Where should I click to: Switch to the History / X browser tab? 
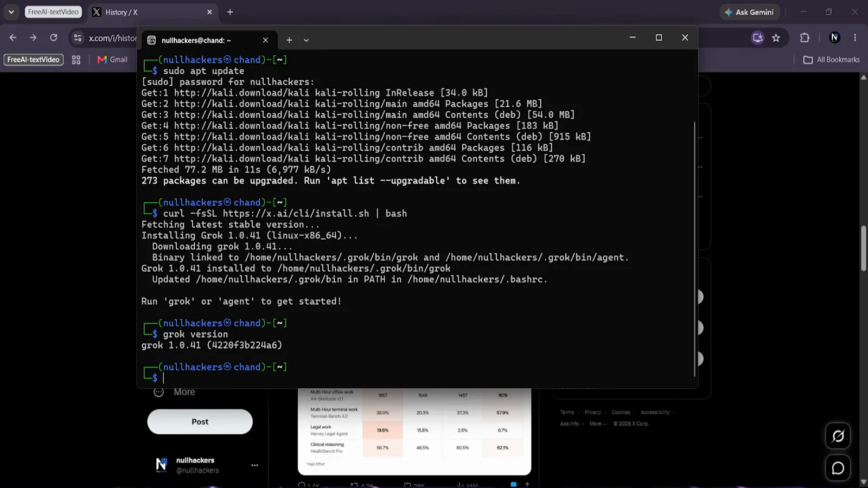[146, 12]
